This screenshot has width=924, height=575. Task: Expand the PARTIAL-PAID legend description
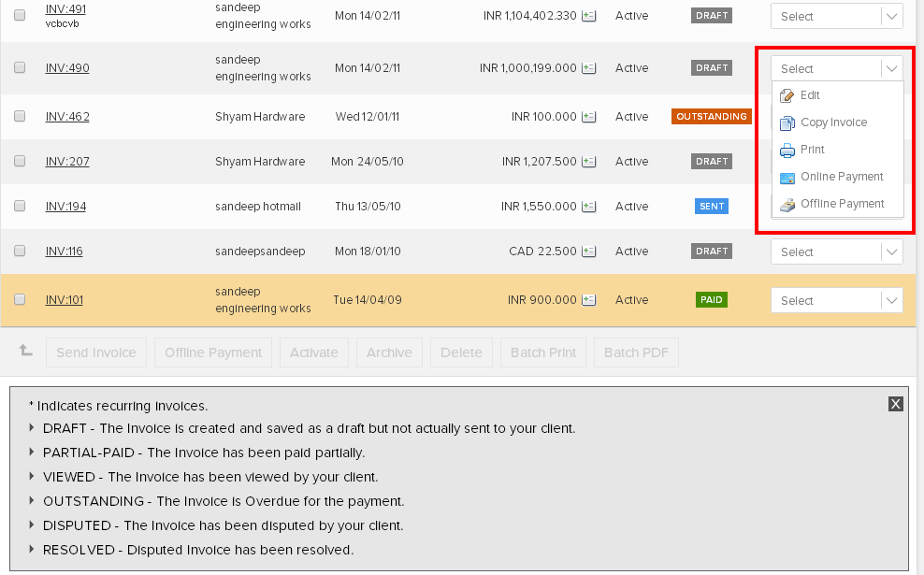pyautogui.click(x=32, y=452)
